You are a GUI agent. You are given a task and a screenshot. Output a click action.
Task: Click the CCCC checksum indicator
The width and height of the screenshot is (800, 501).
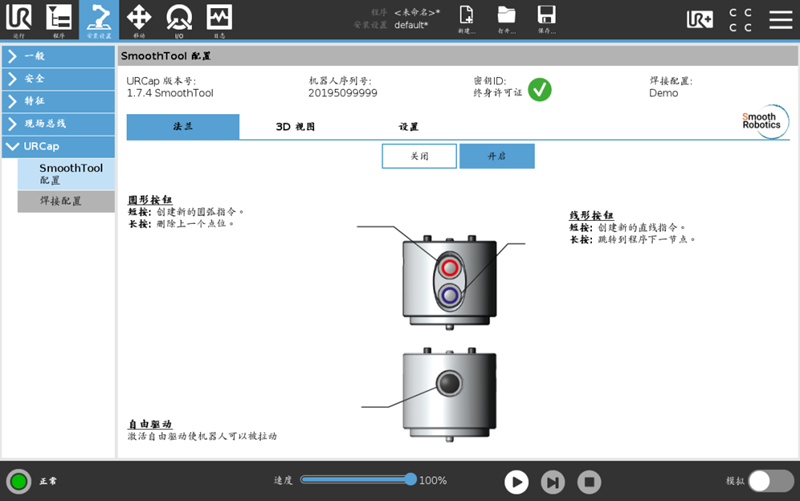740,20
